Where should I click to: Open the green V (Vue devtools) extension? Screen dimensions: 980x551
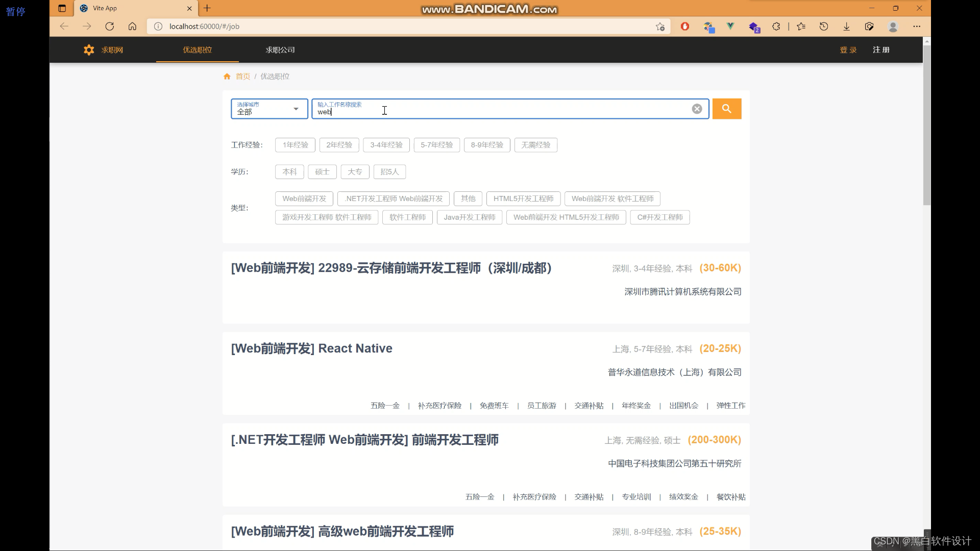730,26
